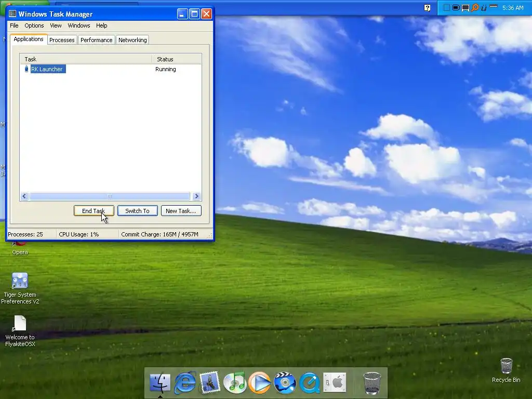The height and width of the screenshot is (399, 532).
Task: Click the Running status of RK Launcher
Action: tap(166, 69)
